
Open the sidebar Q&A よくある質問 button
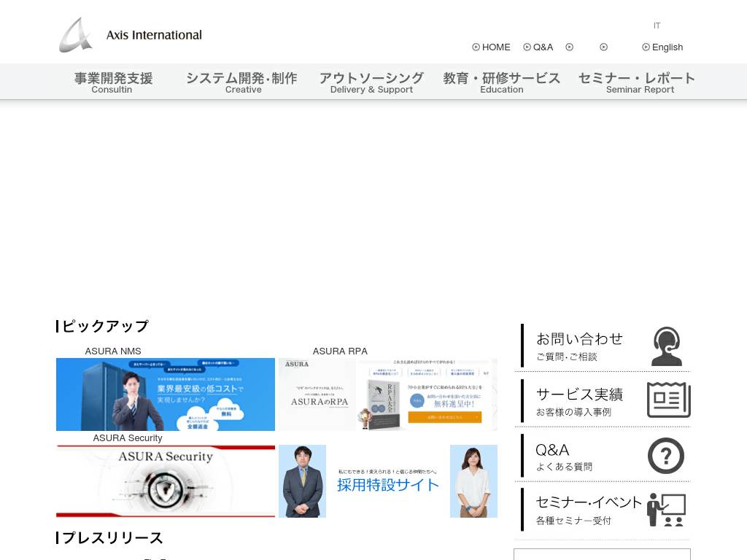pyautogui.click(x=603, y=455)
